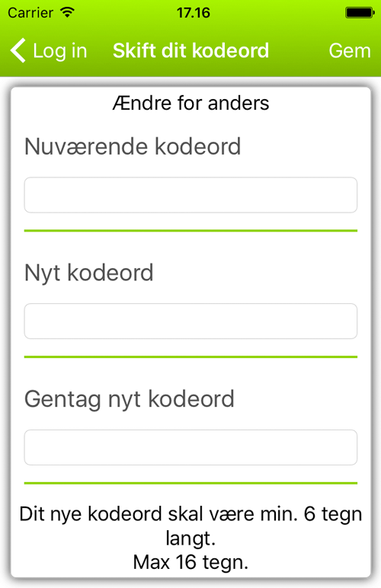This screenshot has width=381, height=588.
Task: Select the Nyt kodeord label text
Action: (x=89, y=273)
